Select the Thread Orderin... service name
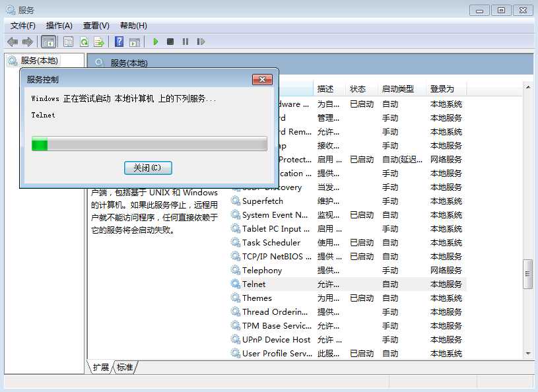The height and width of the screenshot is (392, 538). (x=275, y=311)
